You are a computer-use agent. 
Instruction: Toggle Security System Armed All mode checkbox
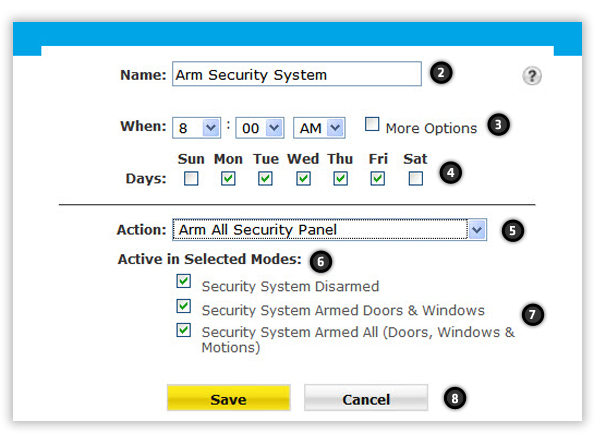tap(183, 330)
